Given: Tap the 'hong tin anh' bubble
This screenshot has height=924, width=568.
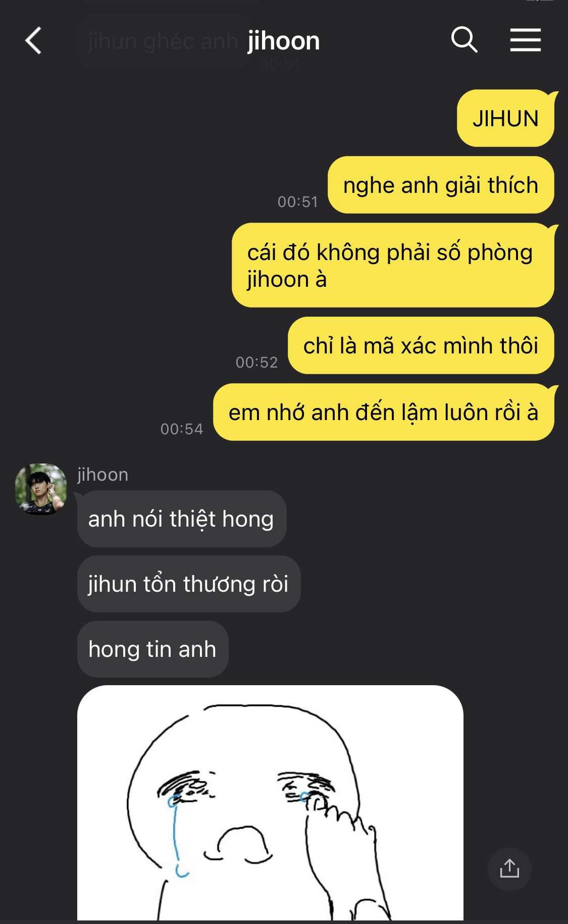Looking at the screenshot, I should [153, 649].
